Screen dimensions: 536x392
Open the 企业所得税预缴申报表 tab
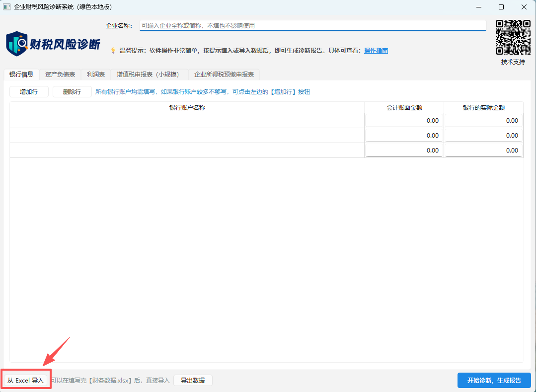click(224, 74)
